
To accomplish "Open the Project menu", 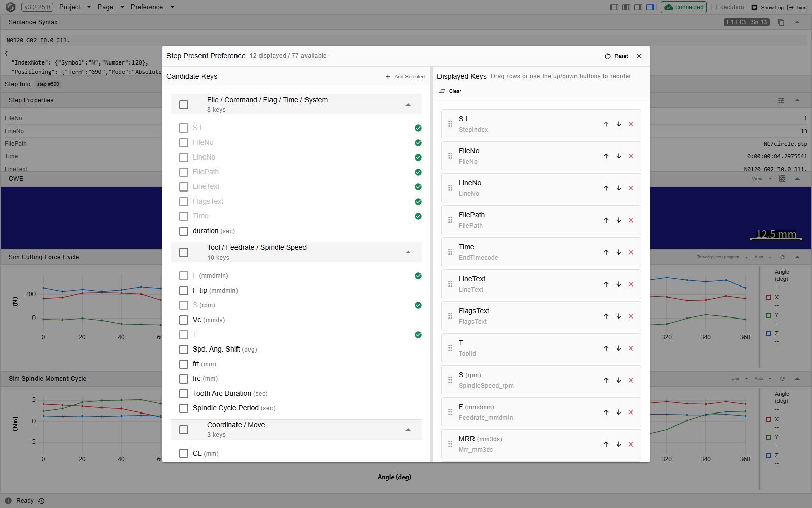I will pyautogui.click(x=75, y=7).
